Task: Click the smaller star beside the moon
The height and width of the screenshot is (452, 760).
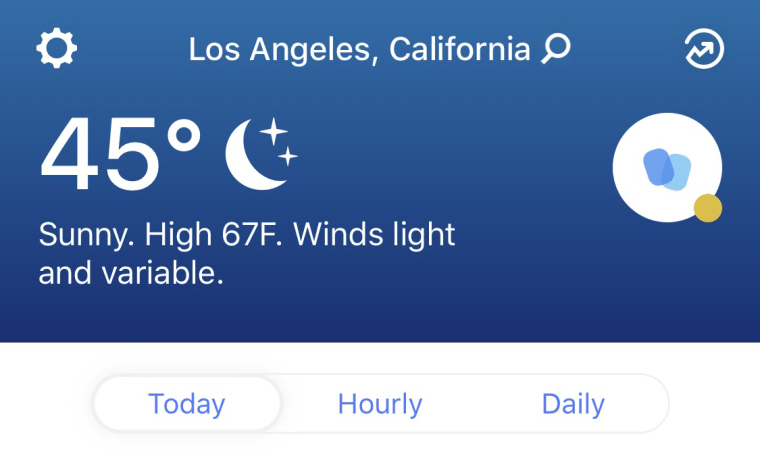Action: click(288, 156)
